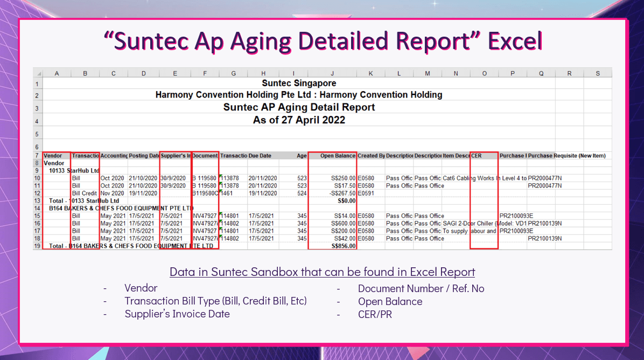This screenshot has width=644, height=360.
Task: Click the 'Supplier's In' header cell
Action: pyautogui.click(x=176, y=156)
